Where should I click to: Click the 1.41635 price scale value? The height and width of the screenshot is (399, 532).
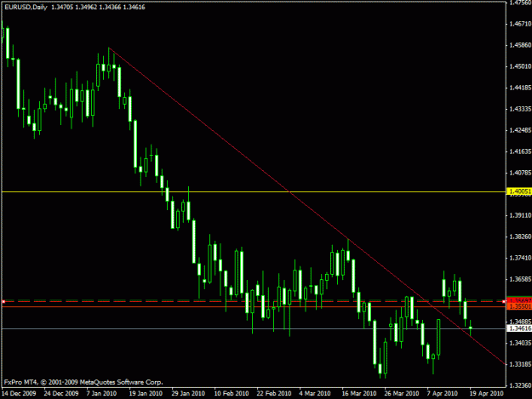click(x=520, y=151)
